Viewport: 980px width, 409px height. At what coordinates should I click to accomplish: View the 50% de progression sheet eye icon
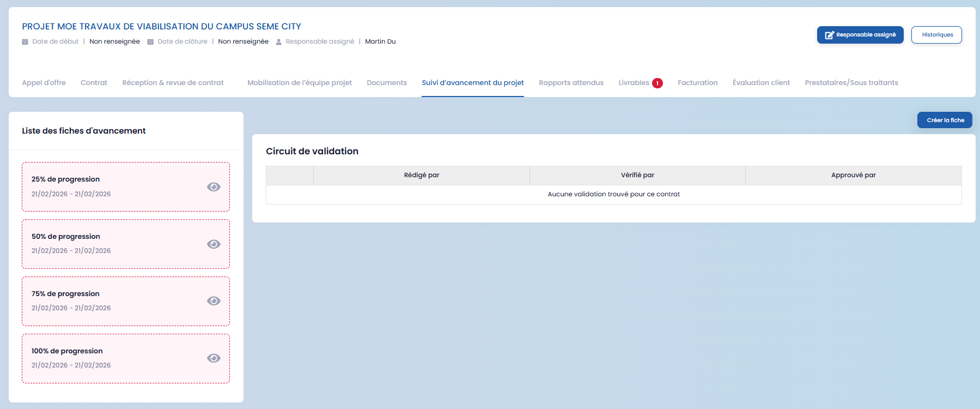(214, 244)
